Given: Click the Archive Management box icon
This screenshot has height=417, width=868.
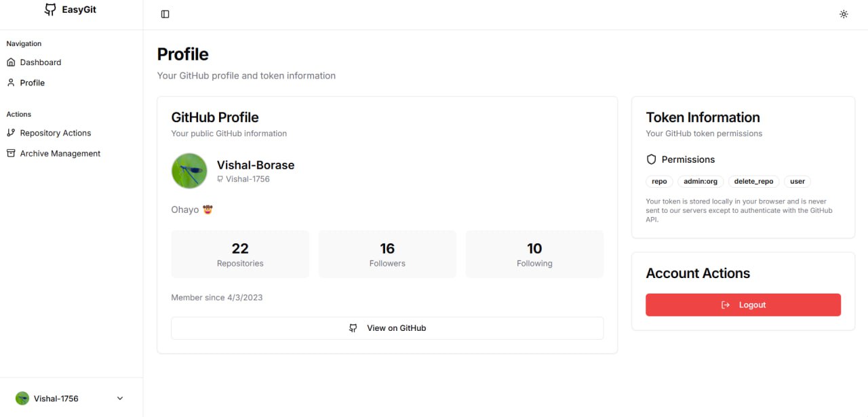Looking at the screenshot, I should [11, 153].
